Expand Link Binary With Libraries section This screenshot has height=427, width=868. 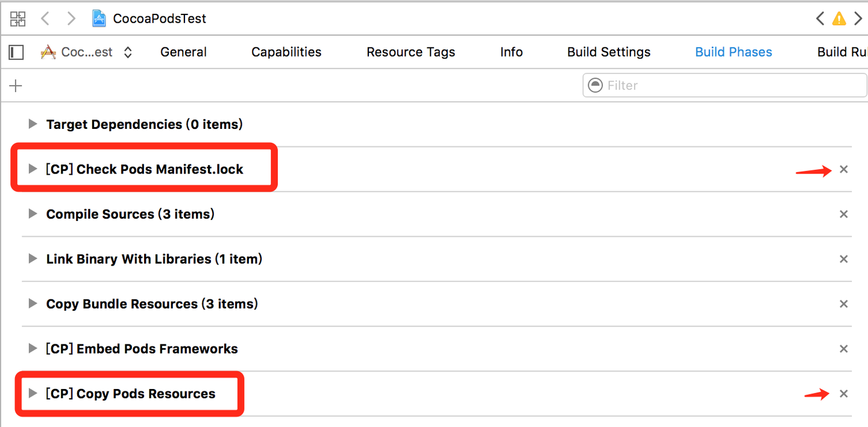click(x=33, y=259)
